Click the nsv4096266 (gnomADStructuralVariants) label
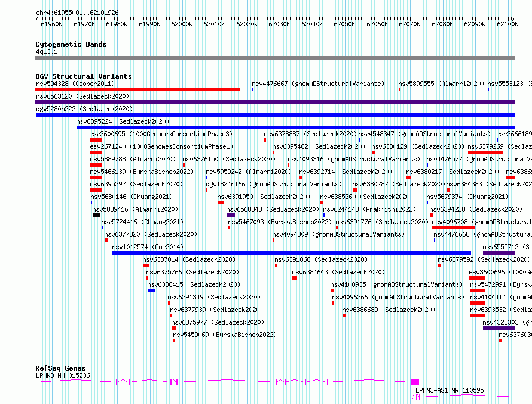This screenshot has width=532, height=404. [x=398, y=297]
